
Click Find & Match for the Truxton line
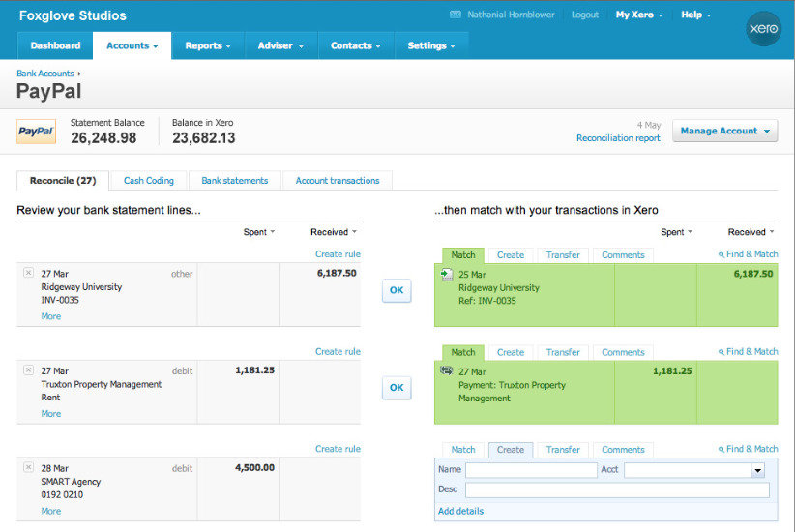point(748,351)
